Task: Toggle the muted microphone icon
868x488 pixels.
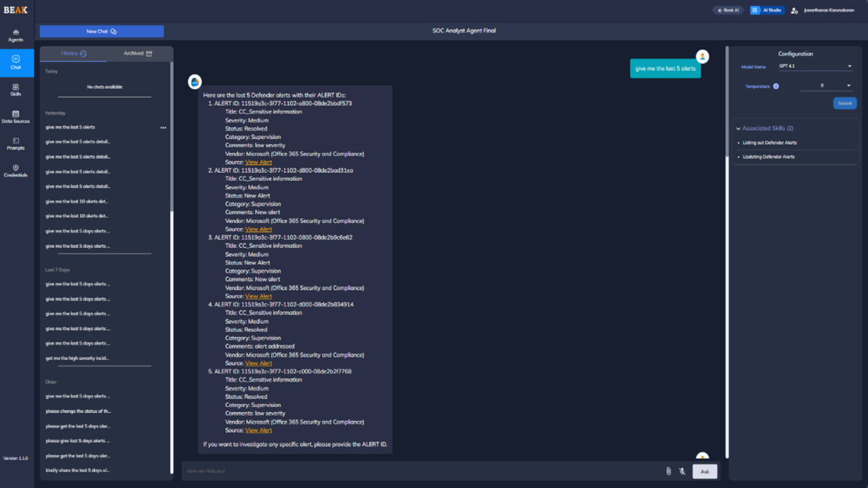Action: (x=682, y=471)
